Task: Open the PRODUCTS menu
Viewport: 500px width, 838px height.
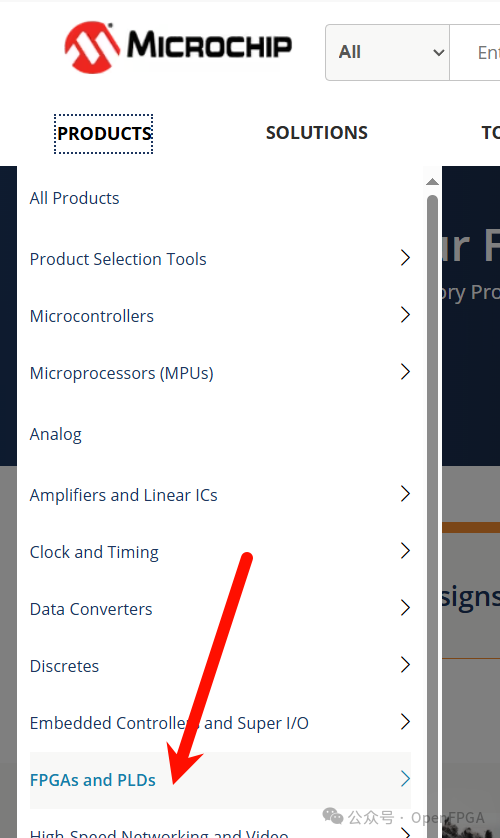Action: point(104,134)
